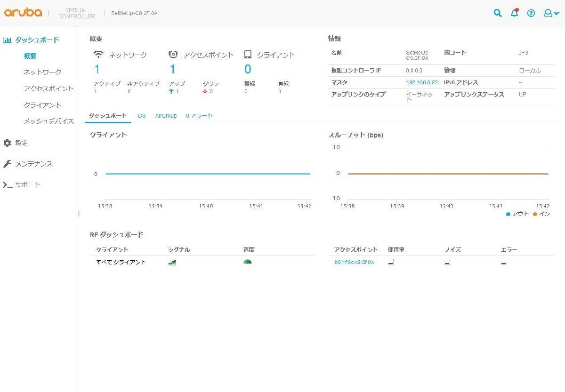Open the user account dropdown
The width and height of the screenshot is (565, 392).
[x=551, y=13]
